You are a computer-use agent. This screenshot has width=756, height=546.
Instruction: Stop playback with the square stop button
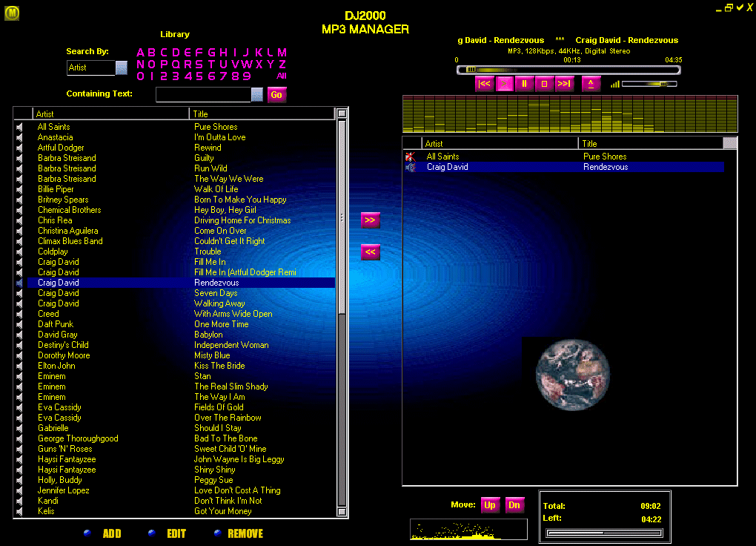pyautogui.click(x=544, y=84)
